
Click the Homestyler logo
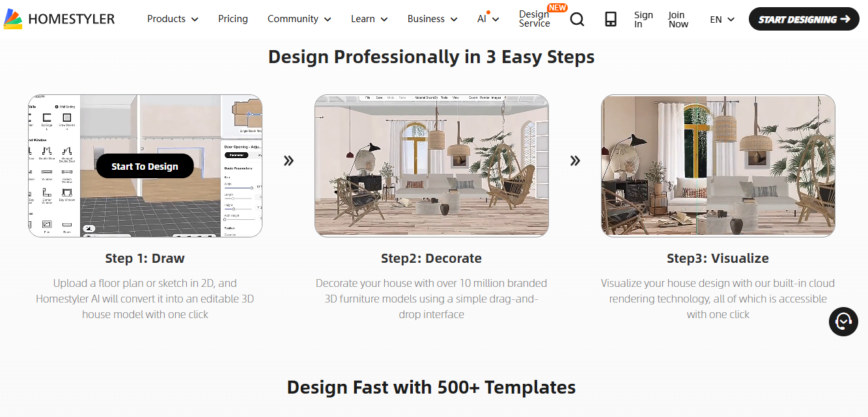[x=59, y=18]
